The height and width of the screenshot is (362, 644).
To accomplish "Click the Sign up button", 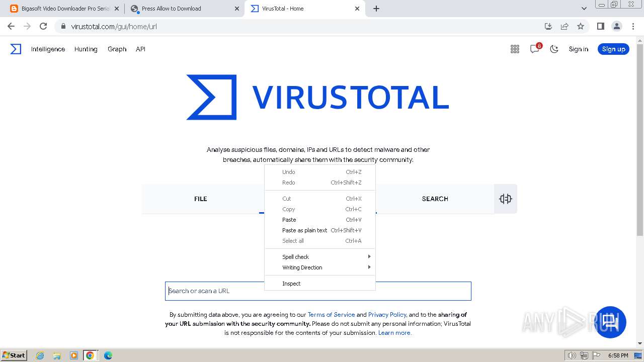I will click(x=613, y=49).
